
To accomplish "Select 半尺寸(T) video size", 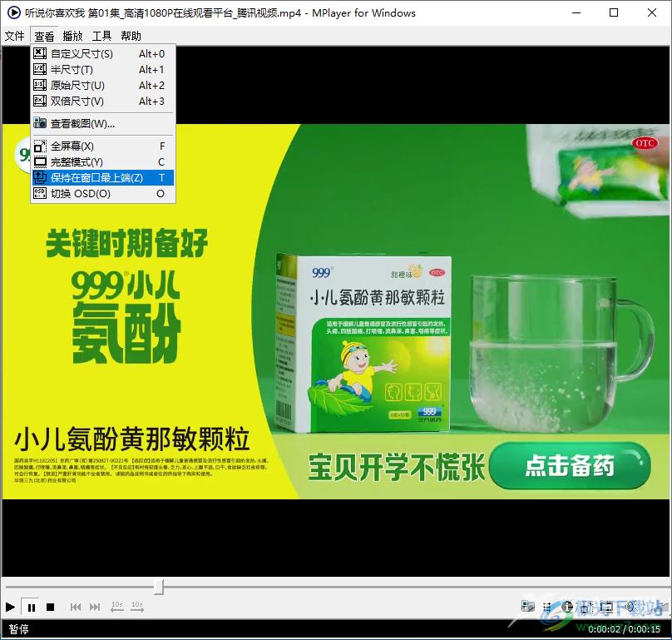I will click(x=103, y=69).
